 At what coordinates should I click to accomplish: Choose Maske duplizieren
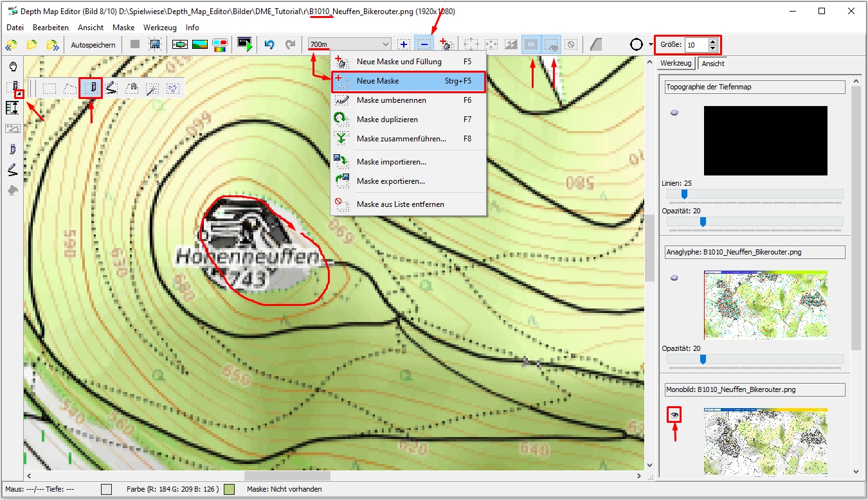(x=408, y=120)
